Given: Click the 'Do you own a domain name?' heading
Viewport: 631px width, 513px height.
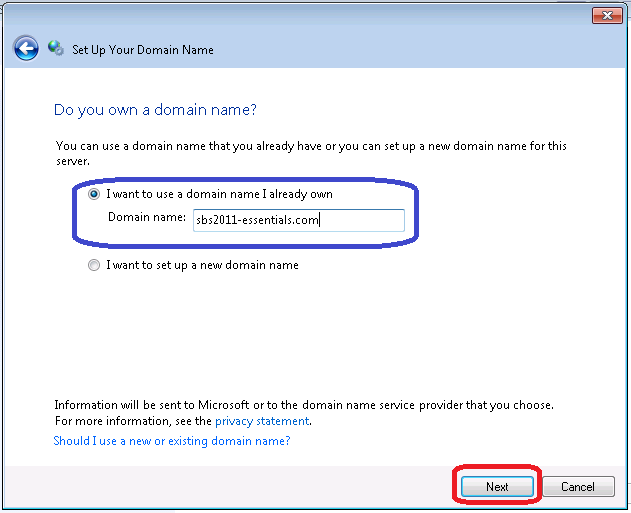Looking at the screenshot, I should tap(161, 109).
